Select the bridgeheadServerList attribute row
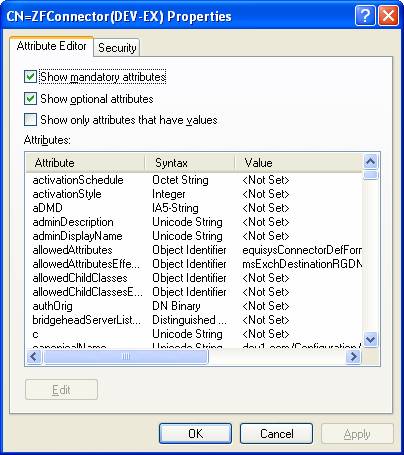 coord(194,320)
